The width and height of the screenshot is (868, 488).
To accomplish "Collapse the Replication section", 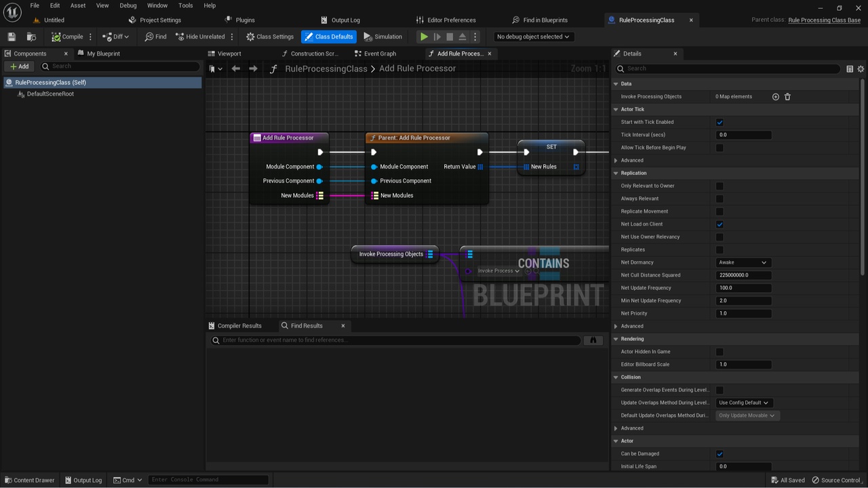I will (x=616, y=173).
